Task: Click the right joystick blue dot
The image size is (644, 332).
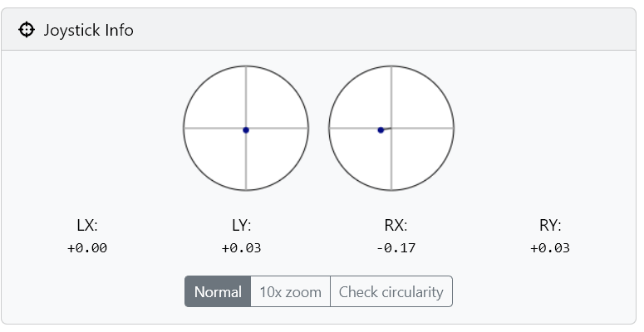Action: pos(381,130)
